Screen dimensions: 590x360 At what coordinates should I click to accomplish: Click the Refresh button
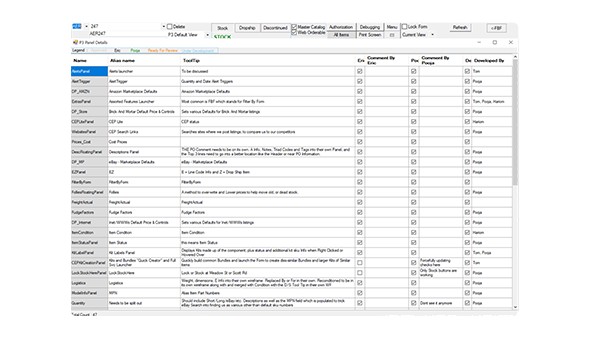tap(460, 28)
